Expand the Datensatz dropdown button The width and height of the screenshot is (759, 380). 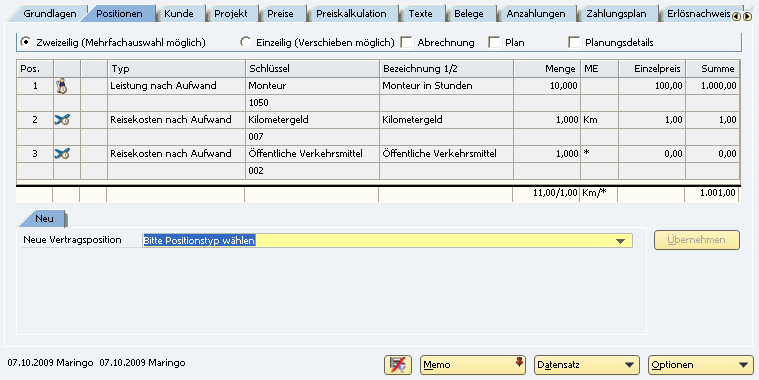(587, 365)
